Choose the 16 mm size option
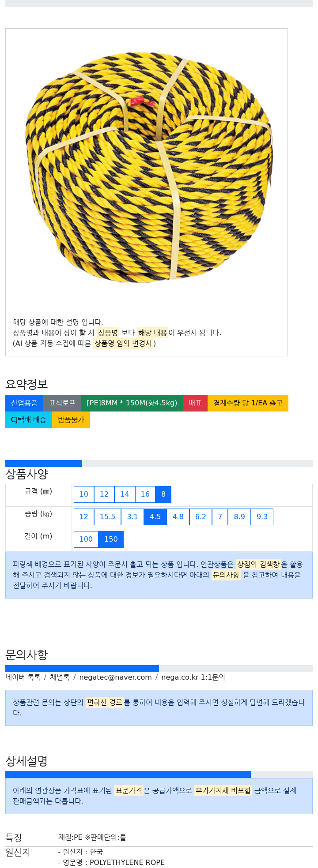 (x=145, y=494)
